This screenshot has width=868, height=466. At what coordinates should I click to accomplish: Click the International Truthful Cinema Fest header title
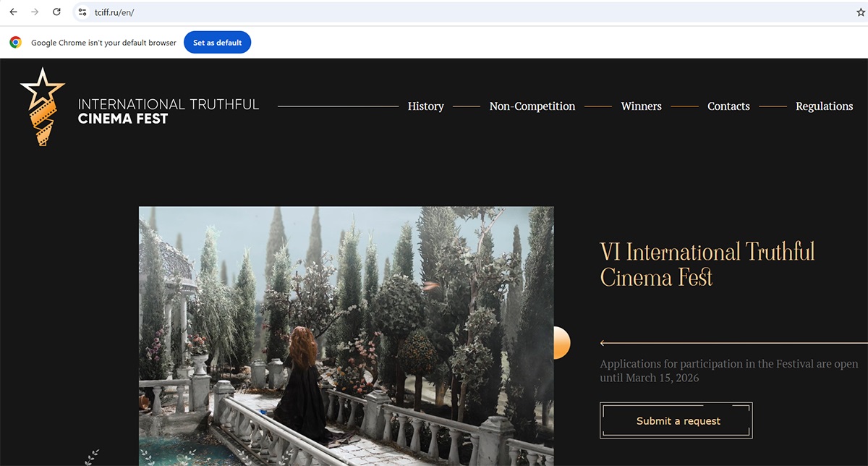tap(168, 111)
